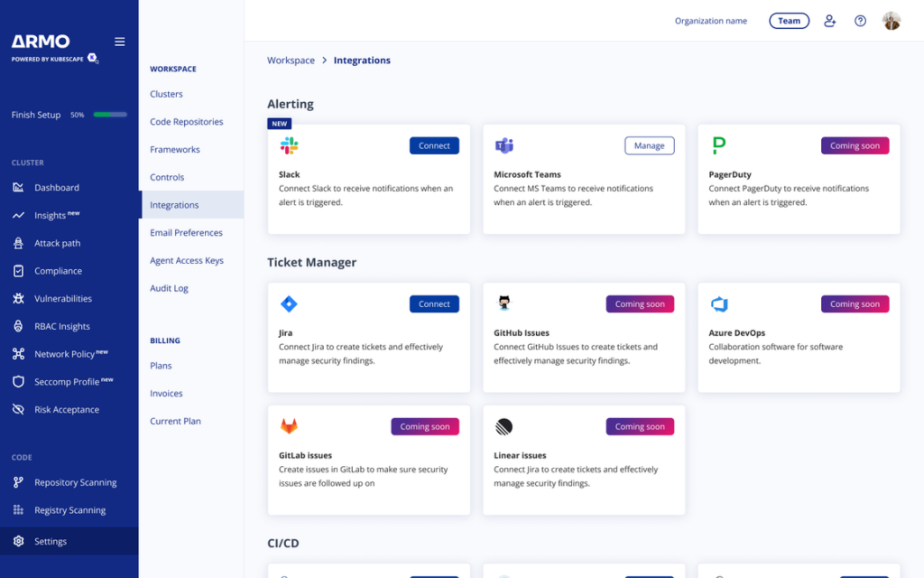The image size is (924, 578).
Task: Click the RBAC Insights icon
Action: pyautogui.click(x=18, y=326)
